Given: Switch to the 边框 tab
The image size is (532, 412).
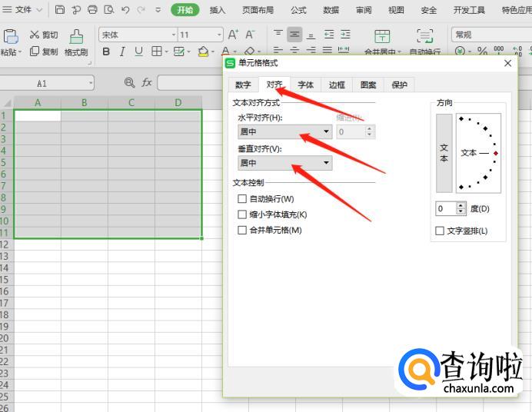Looking at the screenshot, I should 337,85.
